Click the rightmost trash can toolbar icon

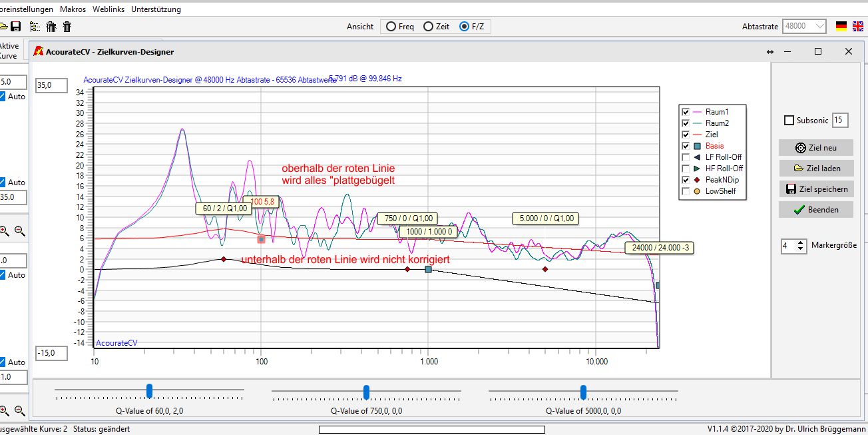click(x=67, y=27)
